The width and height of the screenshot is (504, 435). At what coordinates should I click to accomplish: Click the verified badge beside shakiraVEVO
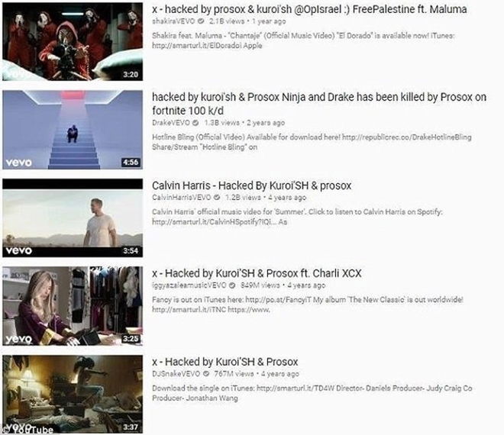[x=201, y=21]
